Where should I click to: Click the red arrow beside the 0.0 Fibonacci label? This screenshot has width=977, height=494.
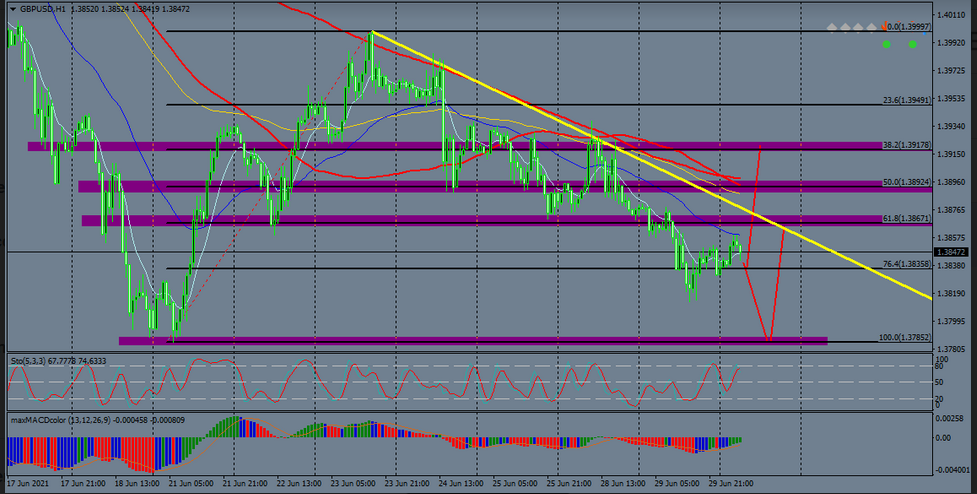(882, 28)
